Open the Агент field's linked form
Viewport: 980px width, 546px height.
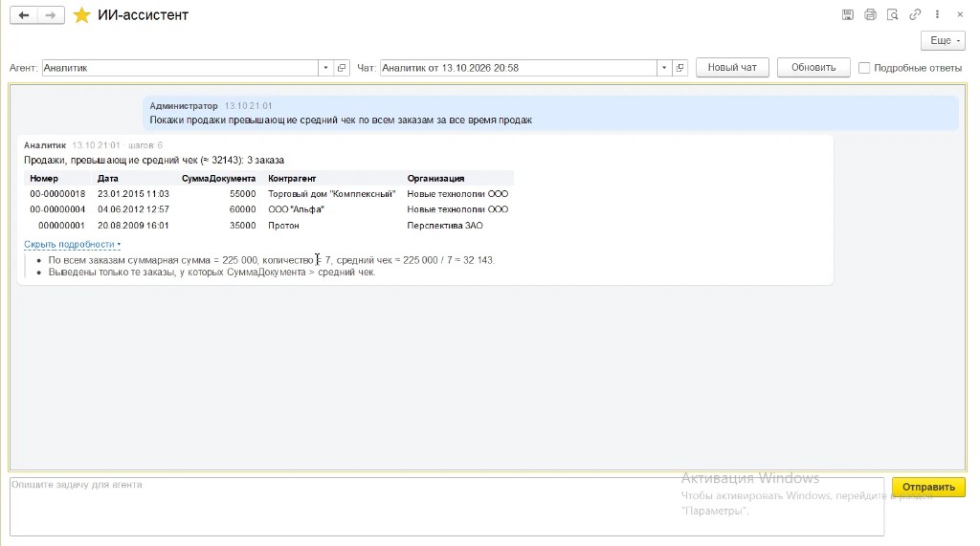click(342, 68)
